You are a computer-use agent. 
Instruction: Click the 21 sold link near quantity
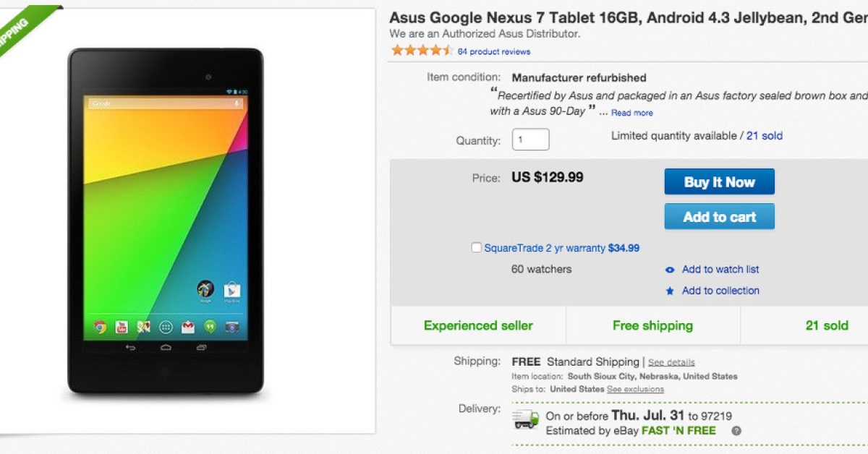764,136
